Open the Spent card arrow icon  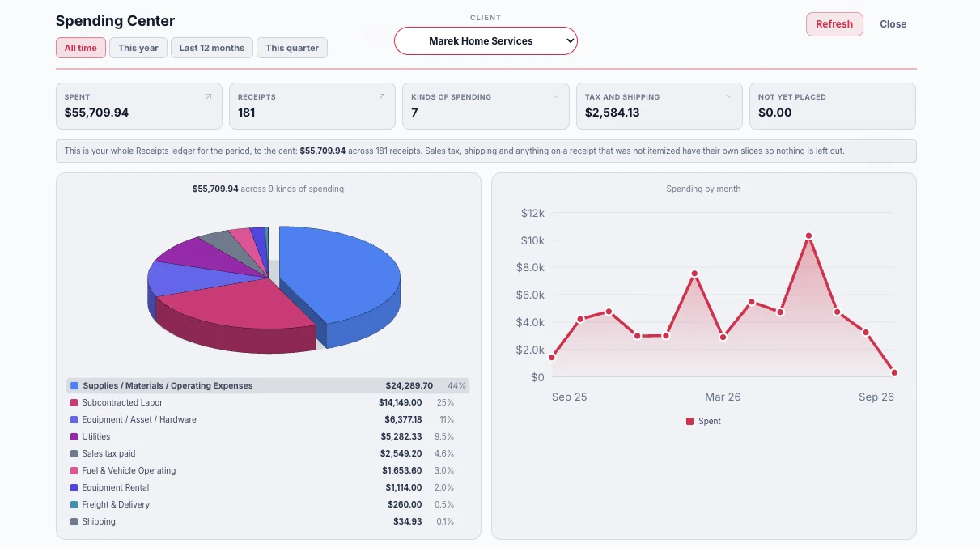pos(209,96)
